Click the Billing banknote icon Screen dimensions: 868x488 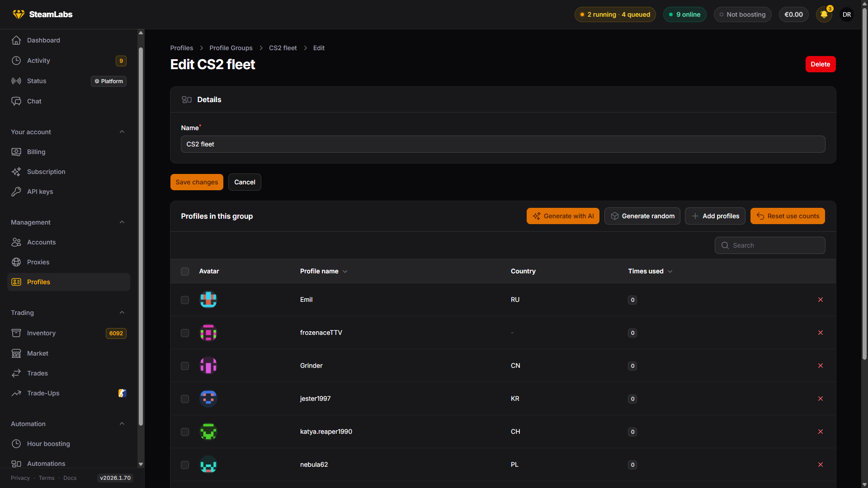[x=16, y=152]
